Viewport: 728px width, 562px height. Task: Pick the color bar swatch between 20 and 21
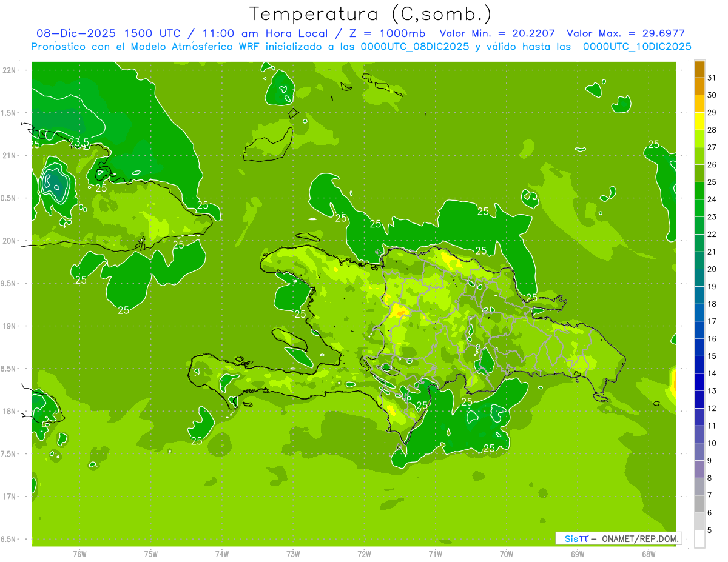699,261
